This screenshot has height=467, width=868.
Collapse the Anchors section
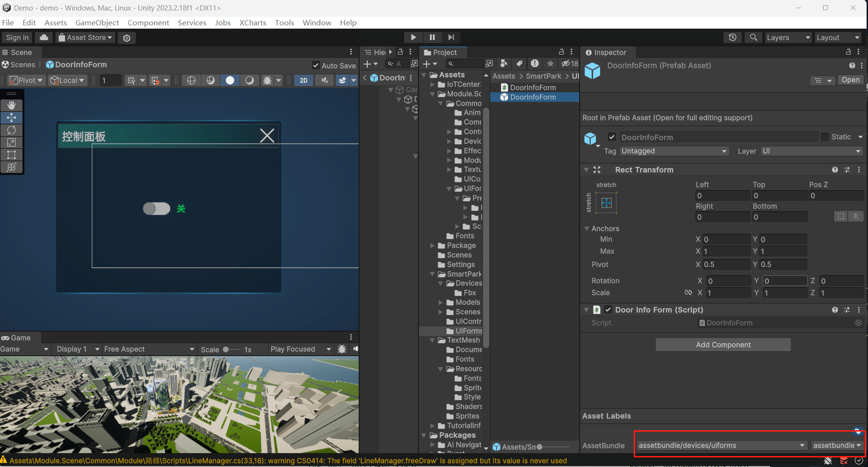click(x=587, y=228)
